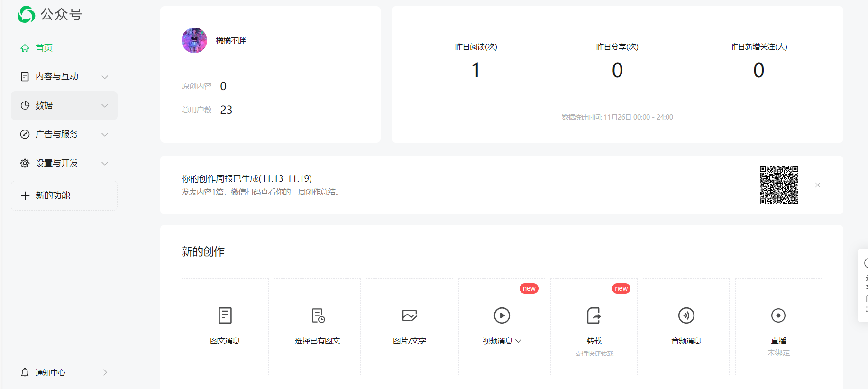Screen dimensions: 868x389
Task: Click the 支持快捷转载 hint
Action: point(594,353)
